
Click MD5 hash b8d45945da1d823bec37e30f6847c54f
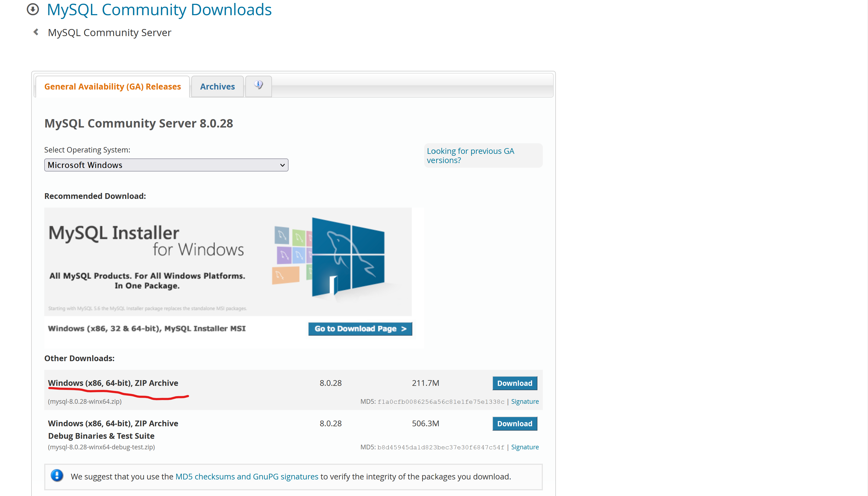441,448
